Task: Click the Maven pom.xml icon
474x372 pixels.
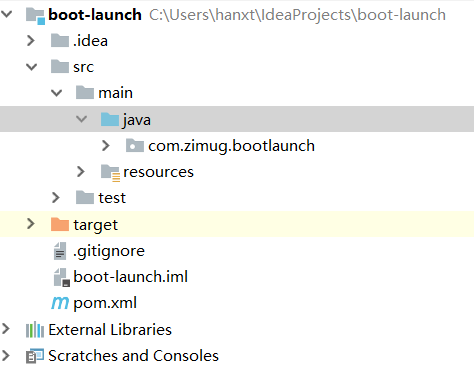Action: (60, 303)
